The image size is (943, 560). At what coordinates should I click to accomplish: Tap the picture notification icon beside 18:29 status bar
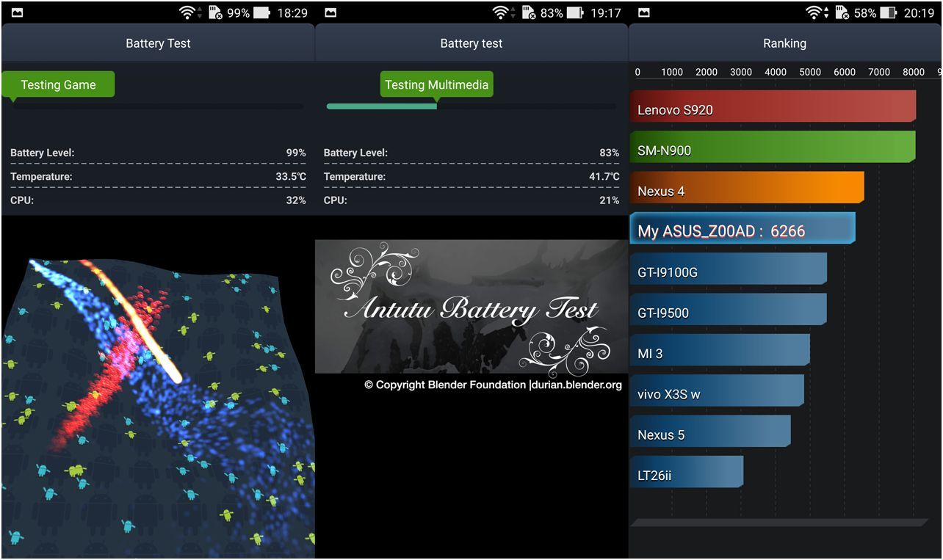click(17, 12)
